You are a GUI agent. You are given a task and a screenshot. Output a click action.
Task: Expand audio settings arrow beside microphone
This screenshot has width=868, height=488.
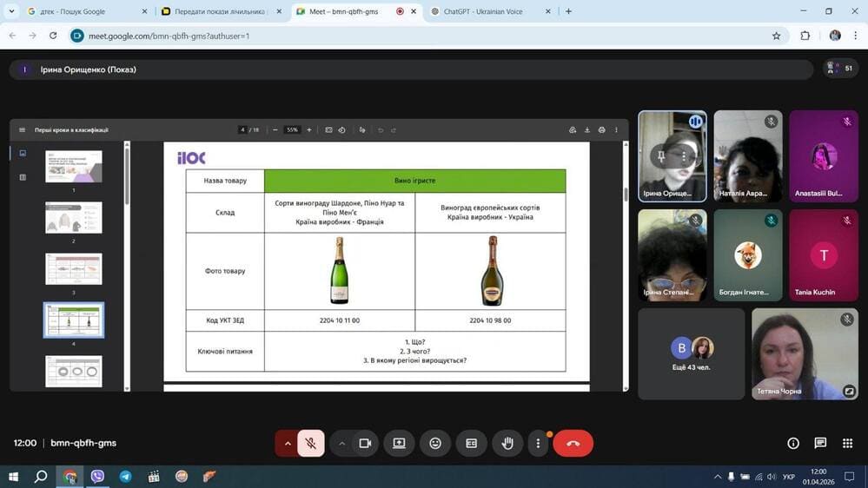pyautogui.click(x=288, y=444)
